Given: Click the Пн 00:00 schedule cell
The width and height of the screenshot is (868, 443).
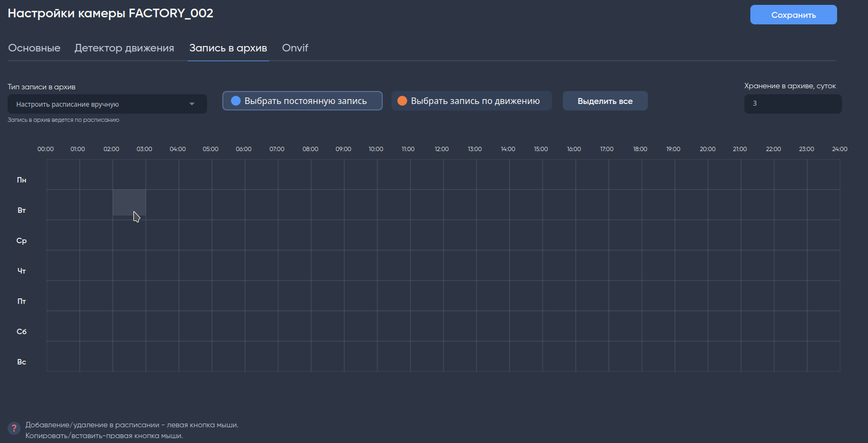Looking at the screenshot, I should point(63,174).
